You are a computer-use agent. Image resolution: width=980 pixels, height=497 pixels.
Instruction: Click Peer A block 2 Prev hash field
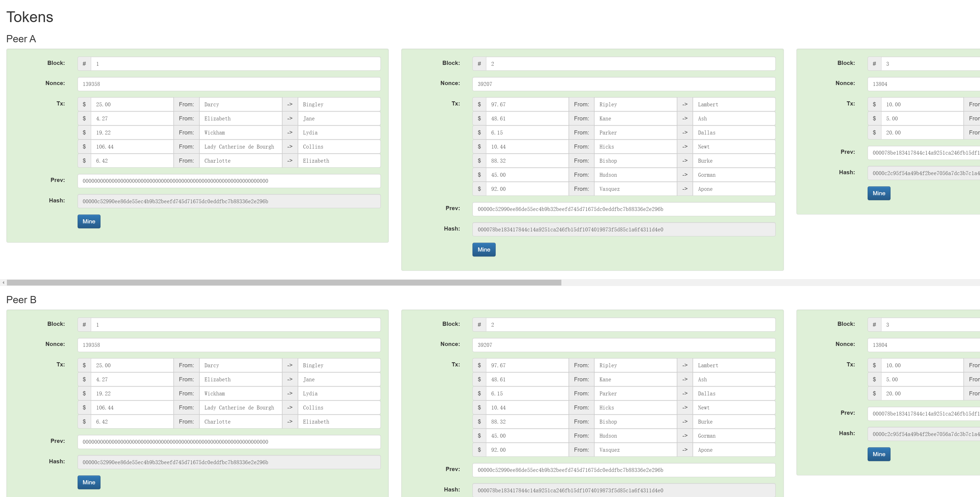[x=624, y=209]
